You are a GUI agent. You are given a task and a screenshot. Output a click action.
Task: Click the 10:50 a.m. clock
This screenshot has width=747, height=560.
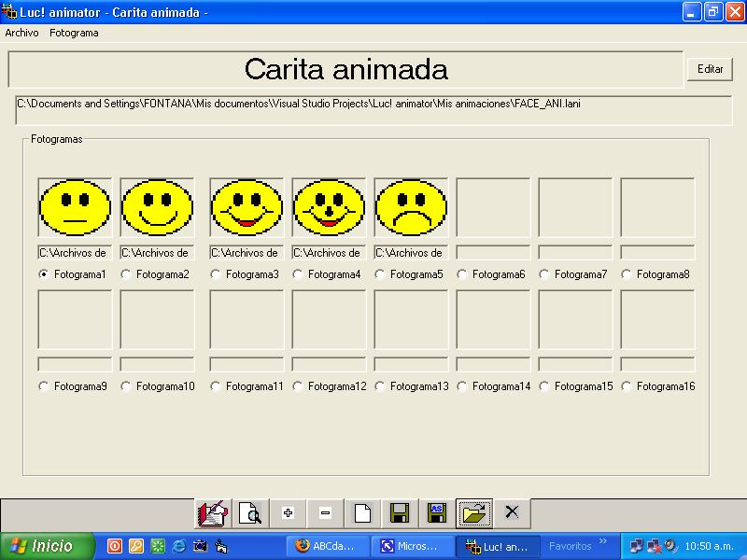(x=709, y=546)
